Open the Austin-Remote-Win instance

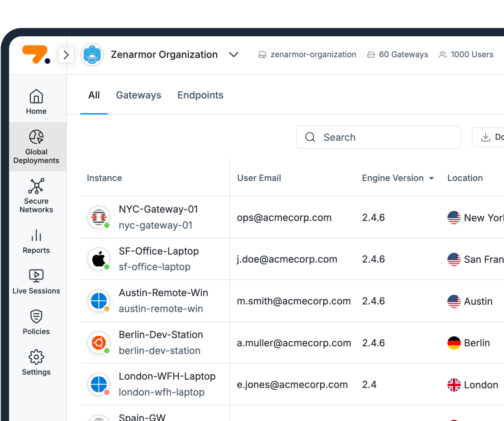point(163,293)
